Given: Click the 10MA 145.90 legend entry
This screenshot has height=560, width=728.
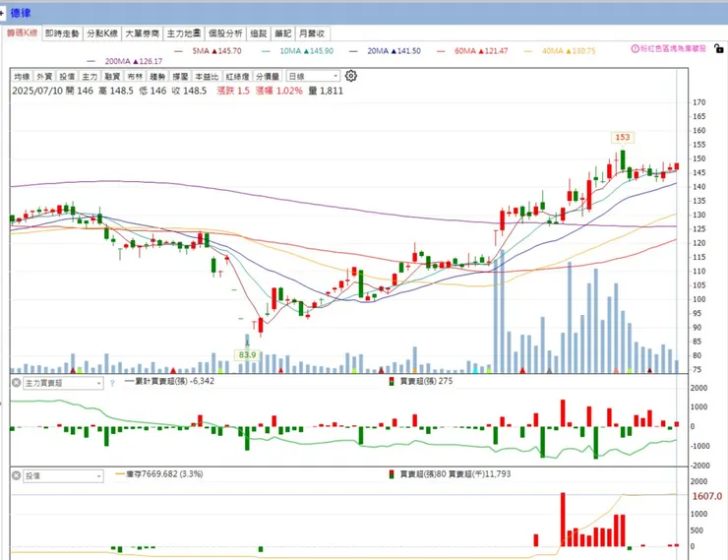Looking at the screenshot, I should click(x=298, y=51).
